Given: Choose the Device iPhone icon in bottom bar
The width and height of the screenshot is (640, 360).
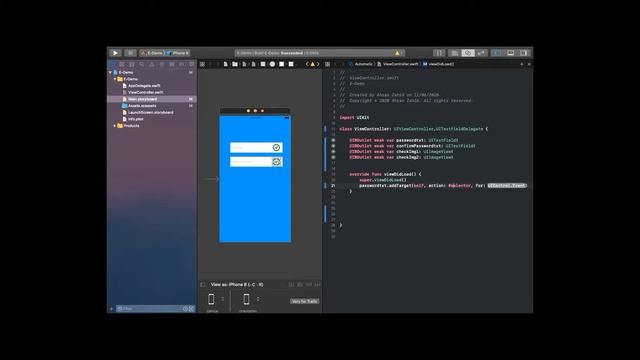Looking at the screenshot, I should pos(211,299).
